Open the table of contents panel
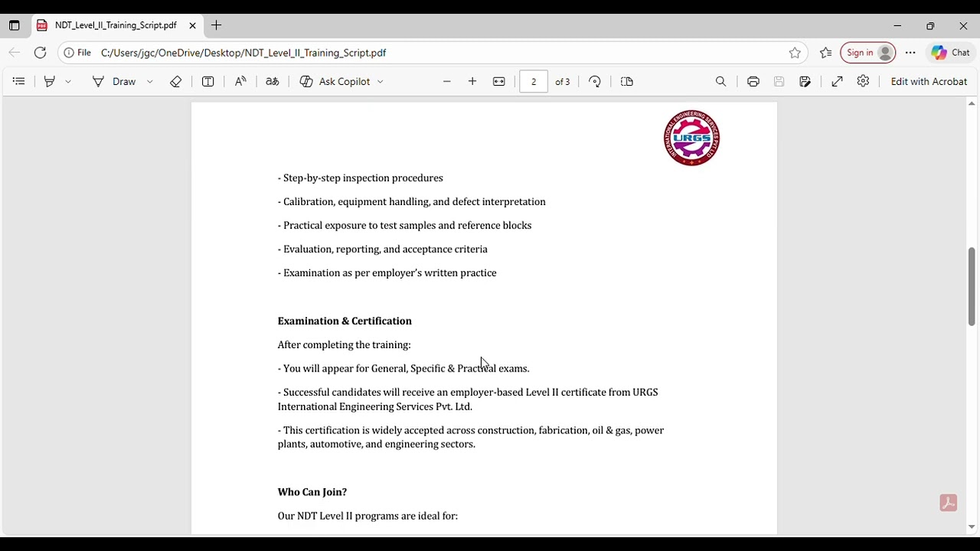The width and height of the screenshot is (980, 551). (19, 81)
